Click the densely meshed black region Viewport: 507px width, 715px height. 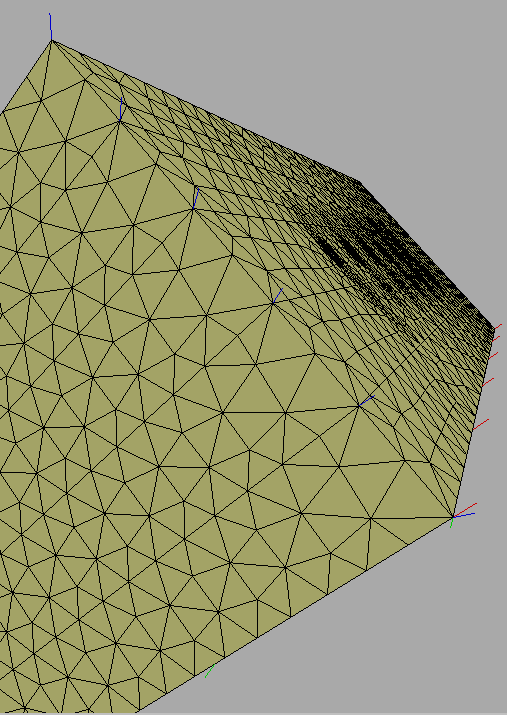[388, 255]
